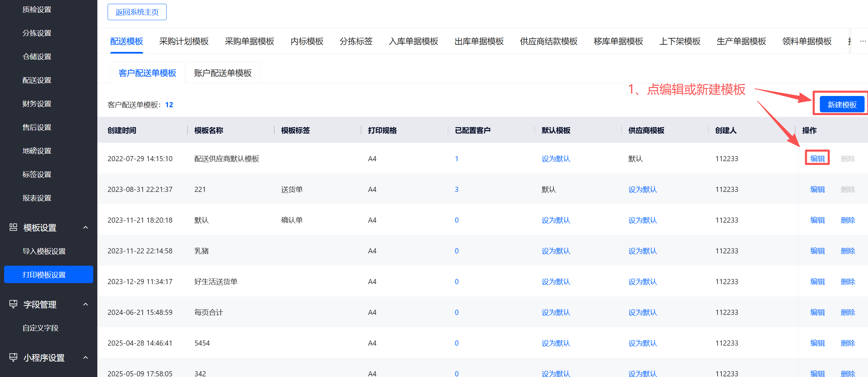
Task: Click the 字段管理 sidebar icon
Action: (13, 304)
